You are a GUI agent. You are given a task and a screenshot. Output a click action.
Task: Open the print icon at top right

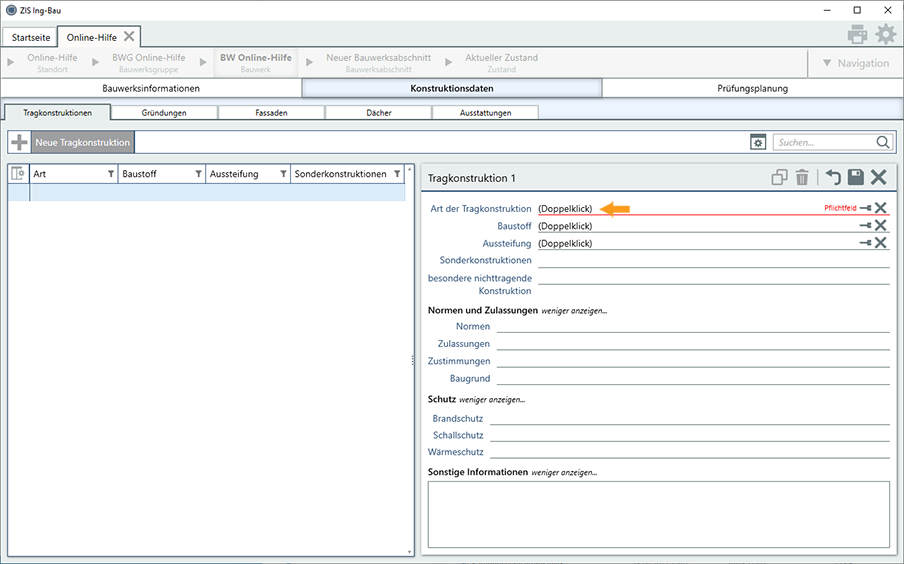(857, 34)
